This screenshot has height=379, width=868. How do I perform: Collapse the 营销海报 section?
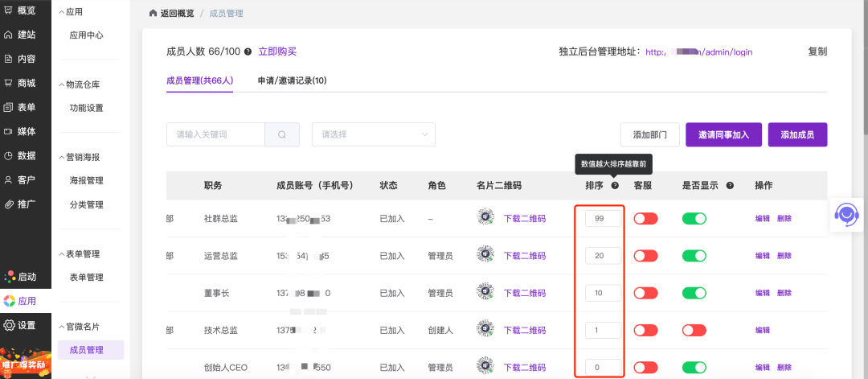point(82,157)
